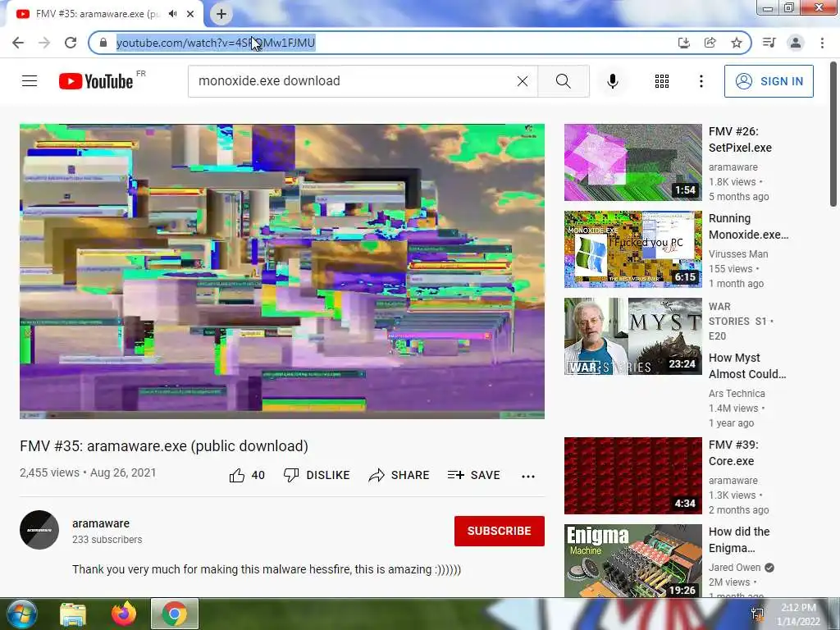Open the YouTube hamburger guide menu
This screenshot has height=630, width=840.
[30, 81]
